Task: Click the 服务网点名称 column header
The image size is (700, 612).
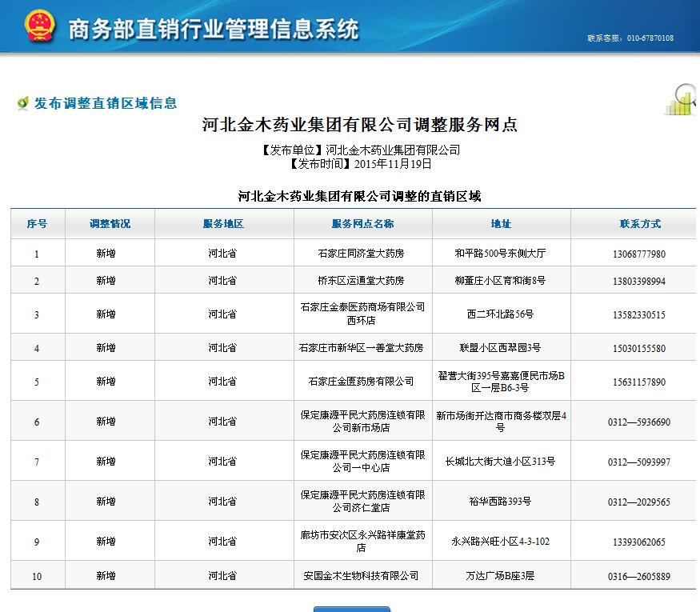Action: point(362,224)
